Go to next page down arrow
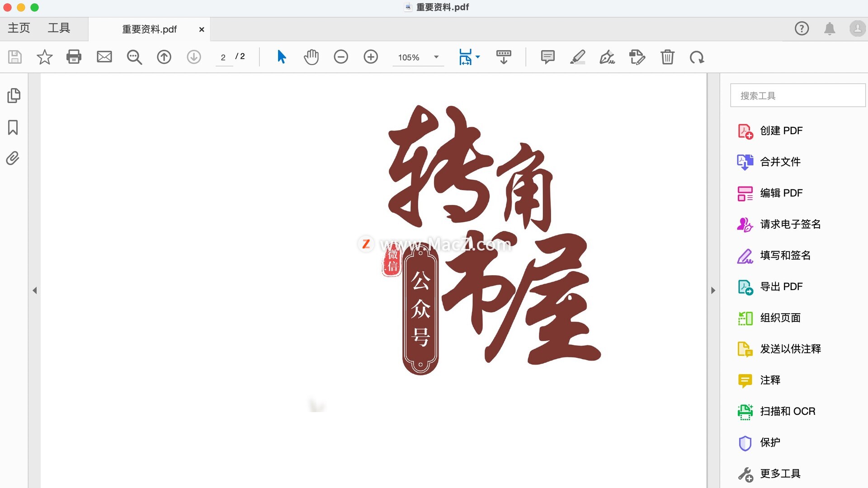 pos(194,57)
